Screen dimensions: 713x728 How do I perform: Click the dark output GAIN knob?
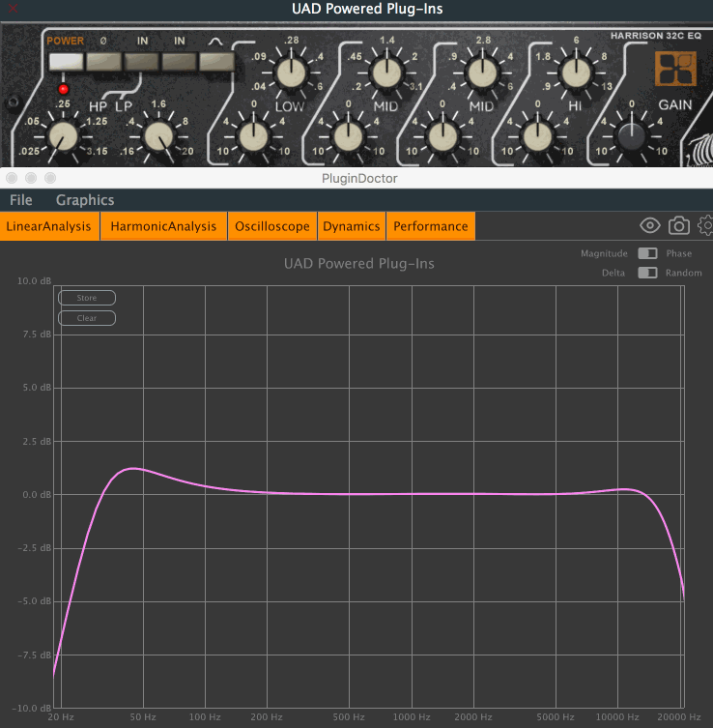coord(632,137)
